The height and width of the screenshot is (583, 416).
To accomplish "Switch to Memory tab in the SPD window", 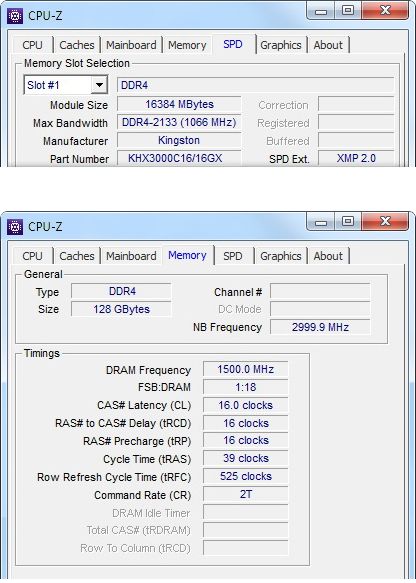I will click(x=187, y=45).
